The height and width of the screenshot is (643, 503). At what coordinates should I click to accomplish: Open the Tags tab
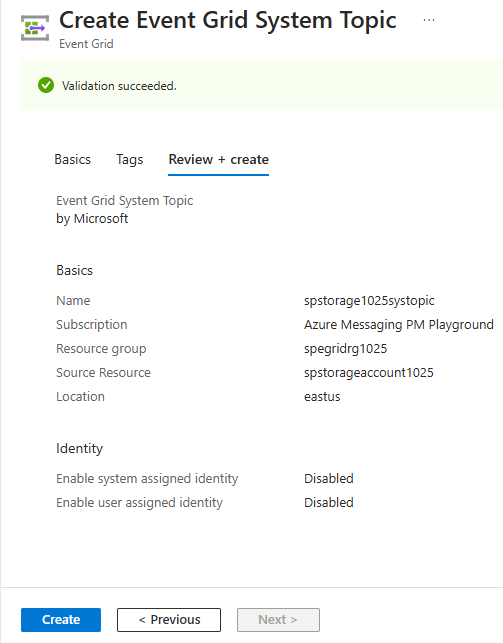[130, 160]
